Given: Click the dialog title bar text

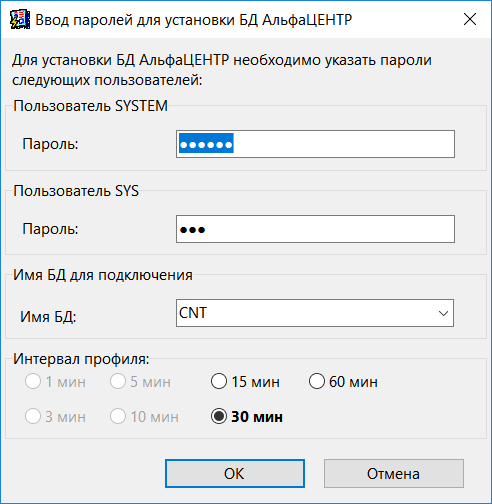Looking at the screenshot, I should 194,20.
